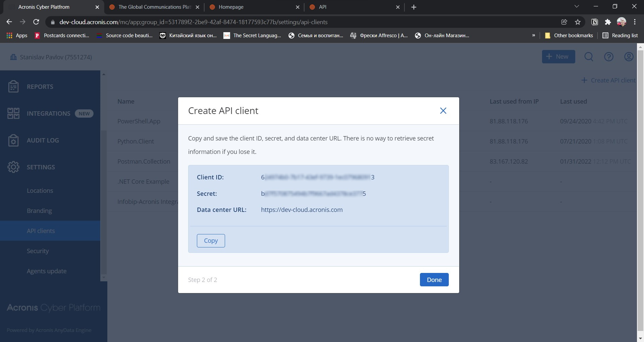
Task: Reload the current page
Action: (x=36, y=22)
